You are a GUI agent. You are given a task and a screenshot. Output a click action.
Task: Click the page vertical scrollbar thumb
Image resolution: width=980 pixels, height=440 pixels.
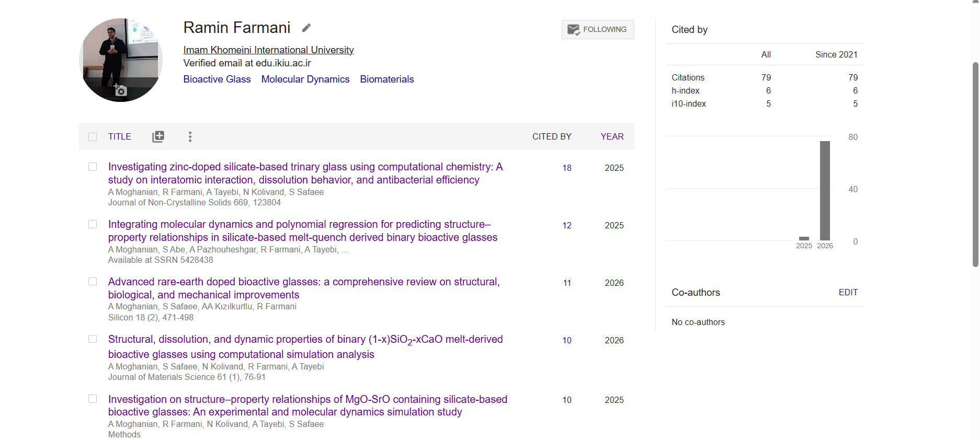pos(975,165)
